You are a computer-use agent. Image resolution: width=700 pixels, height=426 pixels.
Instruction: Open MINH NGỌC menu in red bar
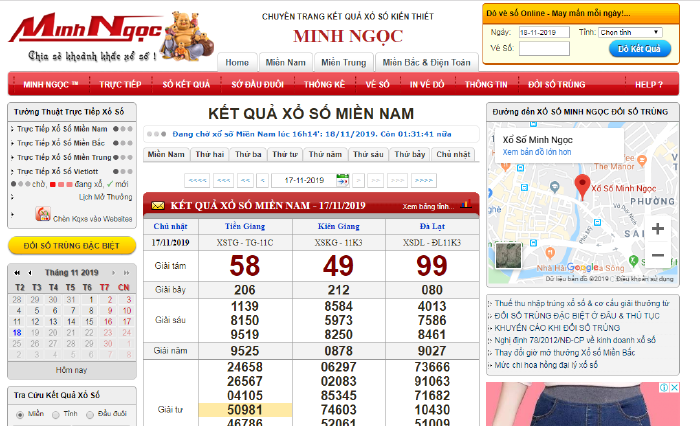(x=50, y=84)
